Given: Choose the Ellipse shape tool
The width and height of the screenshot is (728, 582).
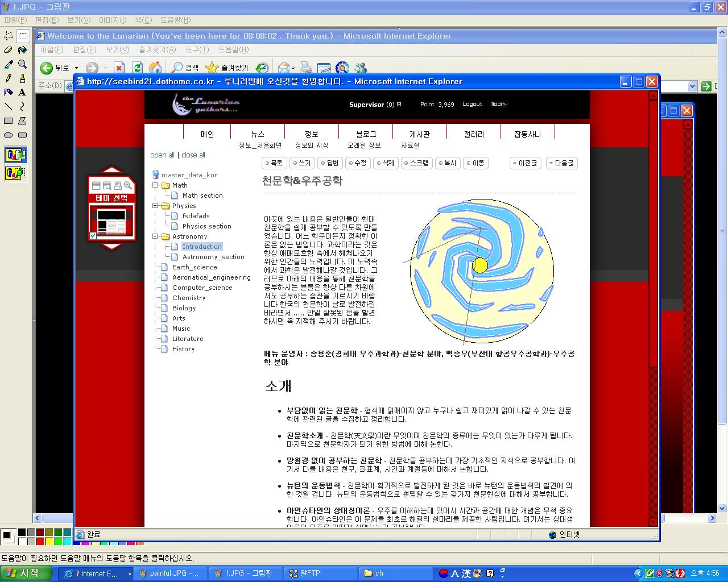Looking at the screenshot, I should [9, 135].
